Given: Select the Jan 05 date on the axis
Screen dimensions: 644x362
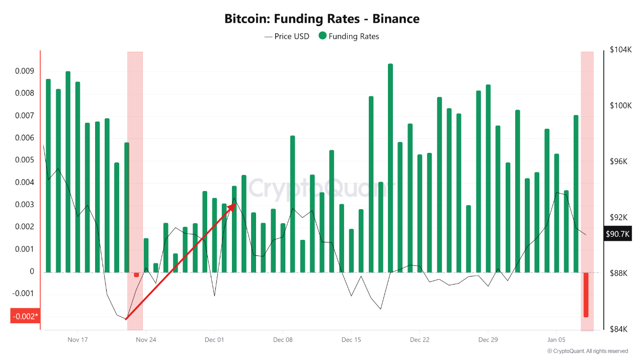Looking at the screenshot, I should click(556, 340).
